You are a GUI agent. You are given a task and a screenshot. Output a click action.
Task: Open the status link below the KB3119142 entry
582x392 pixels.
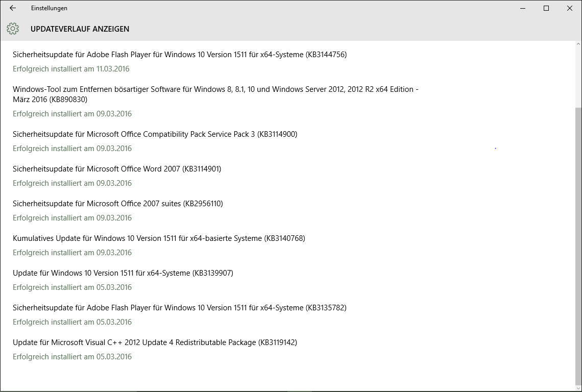[x=72, y=357]
